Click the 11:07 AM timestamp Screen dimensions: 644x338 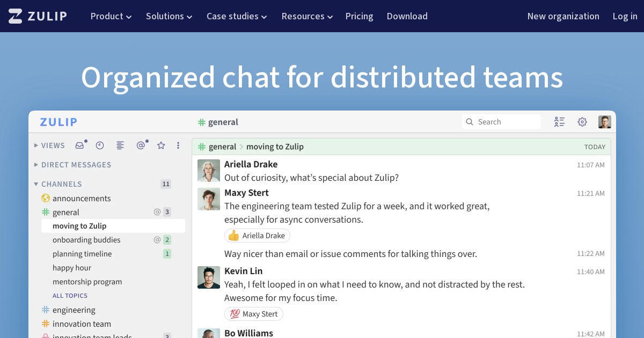[x=591, y=165]
